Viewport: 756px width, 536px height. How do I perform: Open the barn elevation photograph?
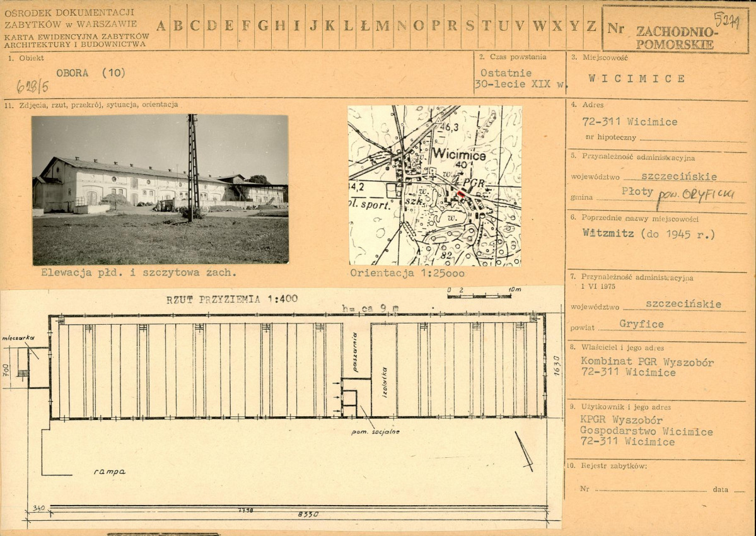[160, 189]
